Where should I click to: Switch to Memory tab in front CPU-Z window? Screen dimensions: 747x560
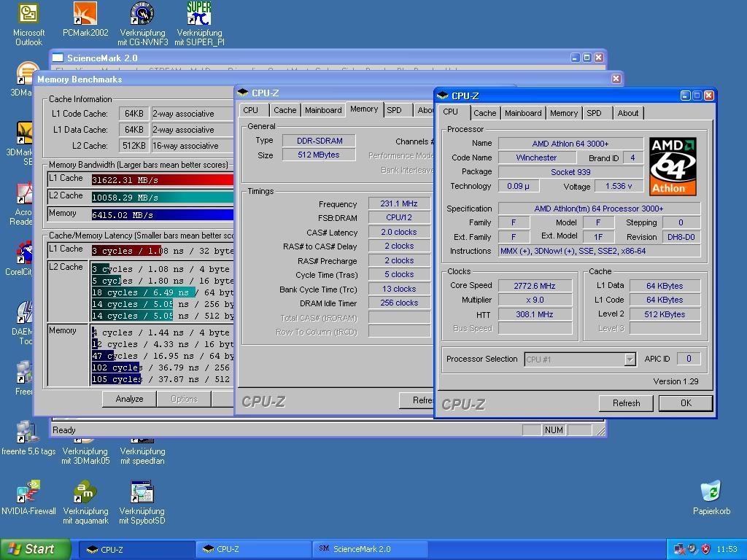(x=564, y=113)
